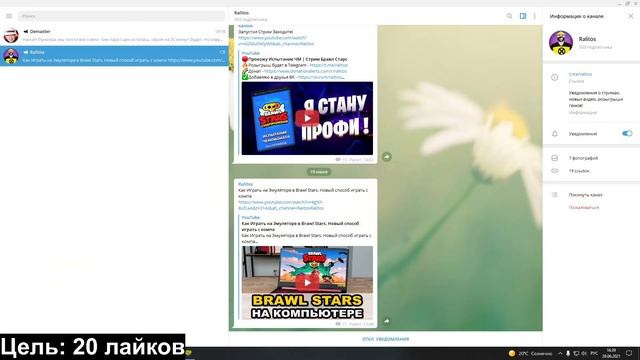Open the t.me/ralitos channel link
This screenshot has width=640, height=360.
580,74
